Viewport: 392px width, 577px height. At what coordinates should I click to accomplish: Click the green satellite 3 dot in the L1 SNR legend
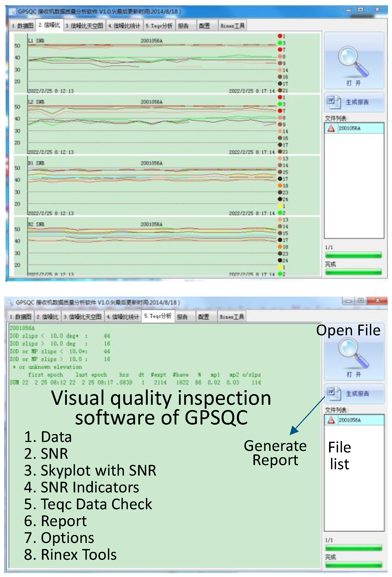point(280,43)
